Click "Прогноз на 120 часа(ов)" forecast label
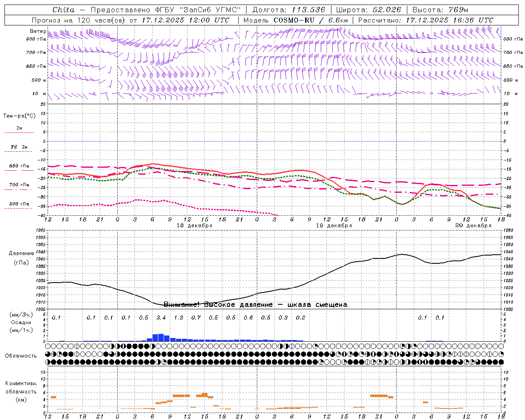Viewport: 525px width, 420px height. tap(79, 20)
